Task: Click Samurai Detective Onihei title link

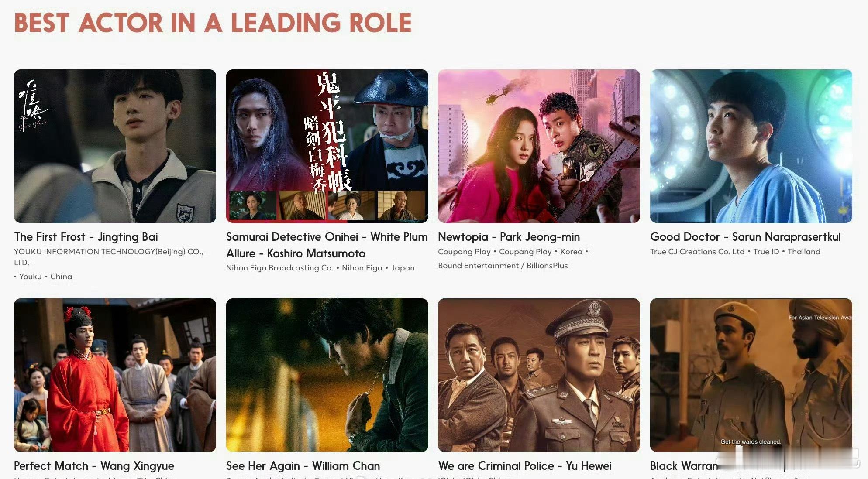Action: point(327,245)
